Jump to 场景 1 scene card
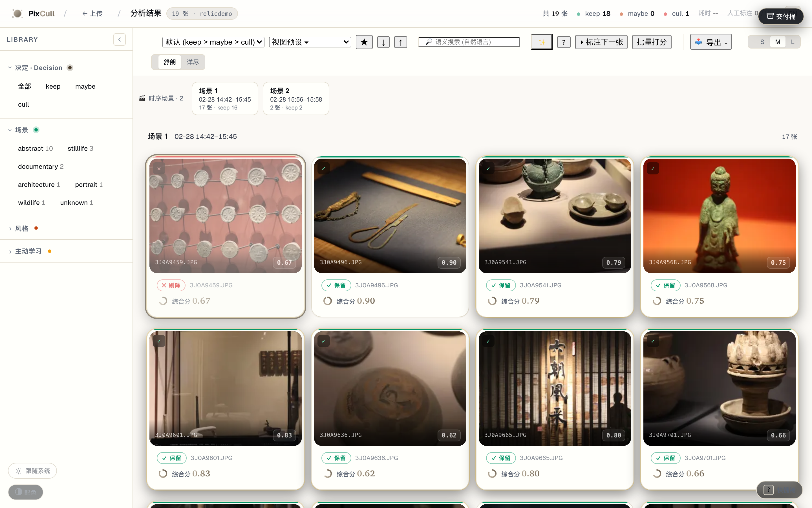 click(x=225, y=98)
